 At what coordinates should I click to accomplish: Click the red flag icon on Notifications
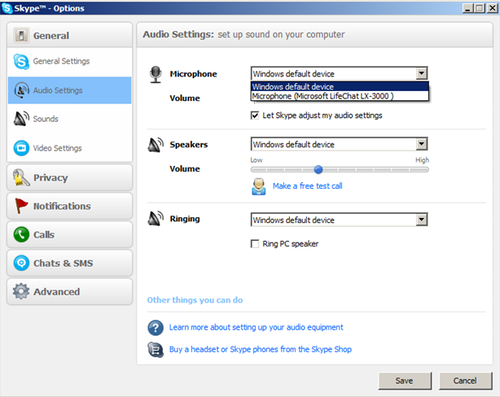click(x=21, y=206)
